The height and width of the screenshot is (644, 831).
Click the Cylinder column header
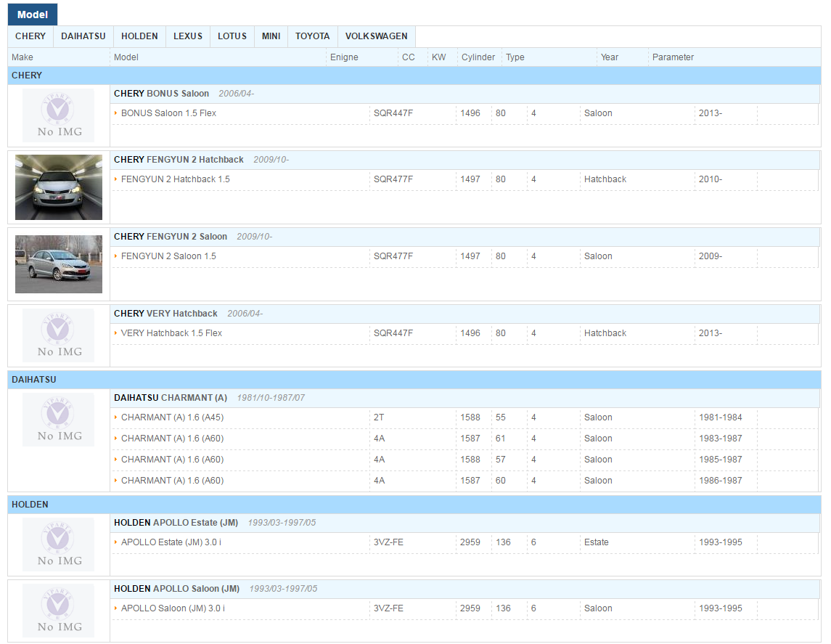(478, 57)
